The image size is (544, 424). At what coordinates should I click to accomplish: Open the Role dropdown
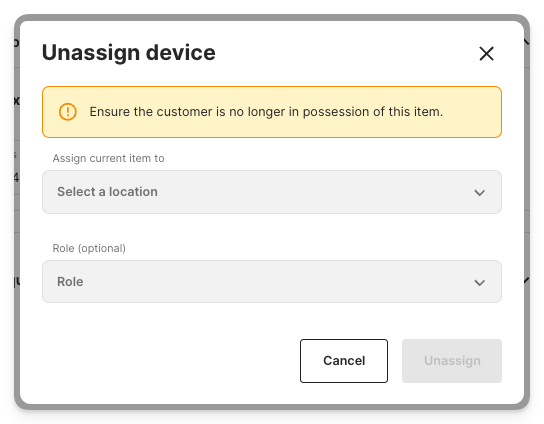click(272, 282)
